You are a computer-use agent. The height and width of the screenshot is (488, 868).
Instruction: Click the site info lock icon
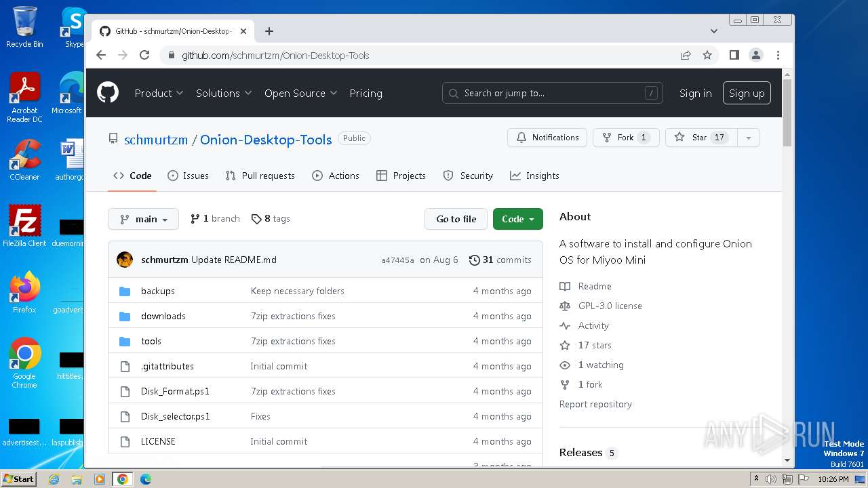click(x=170, y=56)
